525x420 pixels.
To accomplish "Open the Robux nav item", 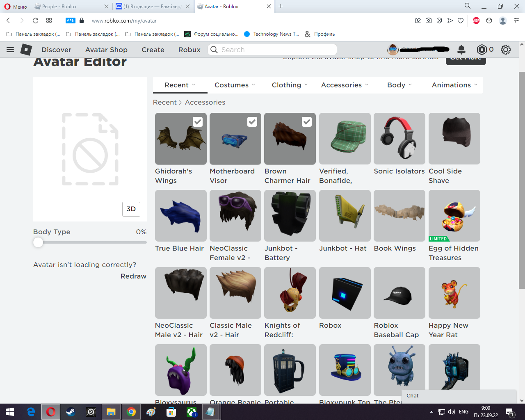I will coord(189,50).
